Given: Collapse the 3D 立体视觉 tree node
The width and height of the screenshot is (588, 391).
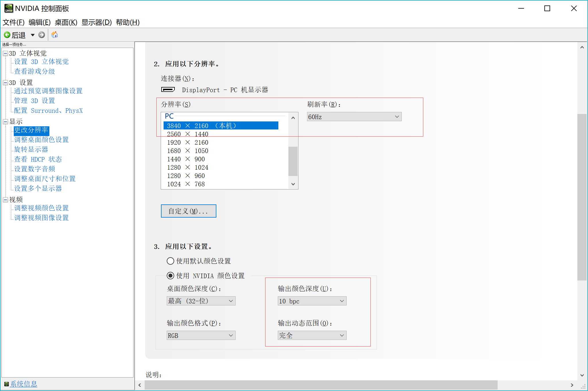Looking at the screenshot, I should coord(5,53).
